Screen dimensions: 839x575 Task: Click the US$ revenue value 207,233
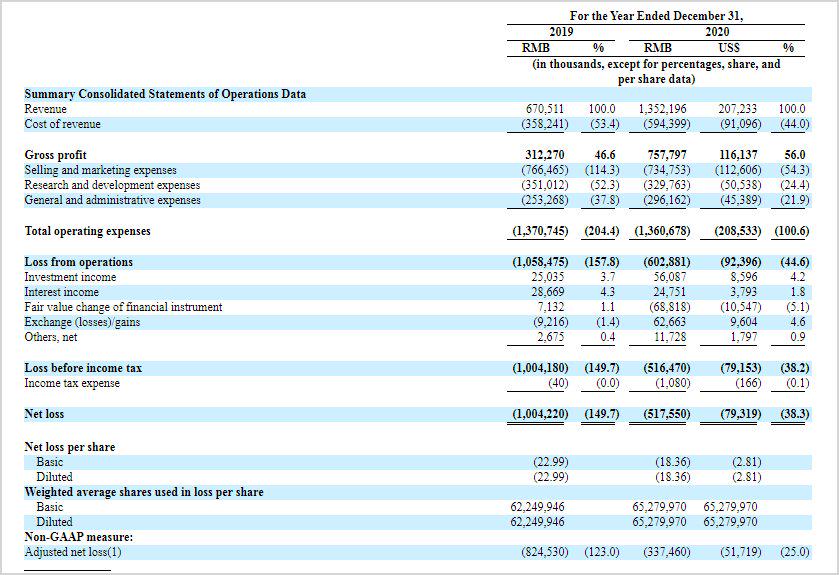coord(738,109)
